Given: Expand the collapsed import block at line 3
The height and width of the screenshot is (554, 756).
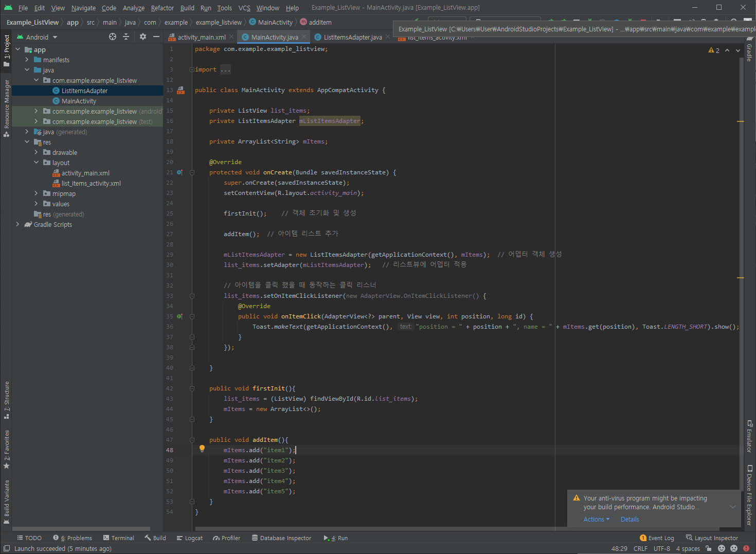Looking at the screenshot, I should pyautogui.click(x=192, y=69).
